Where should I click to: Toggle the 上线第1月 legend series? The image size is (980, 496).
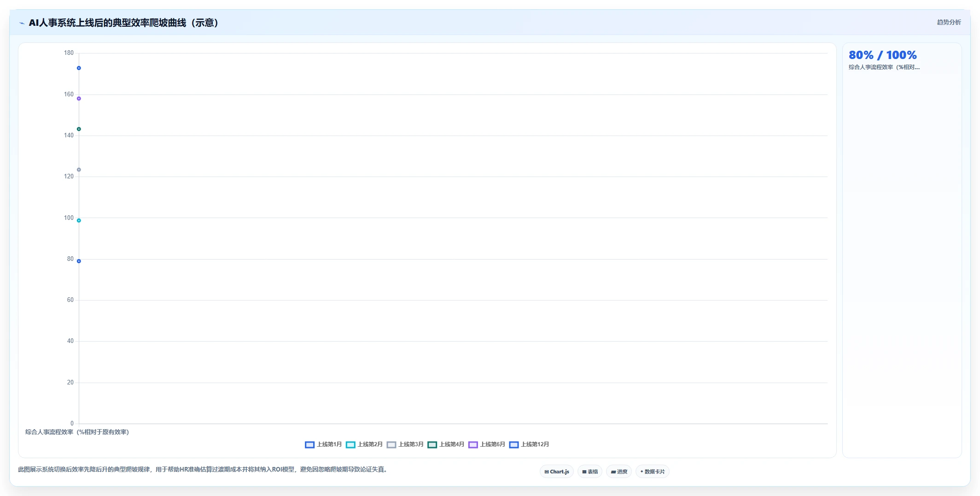click(323, 444)
